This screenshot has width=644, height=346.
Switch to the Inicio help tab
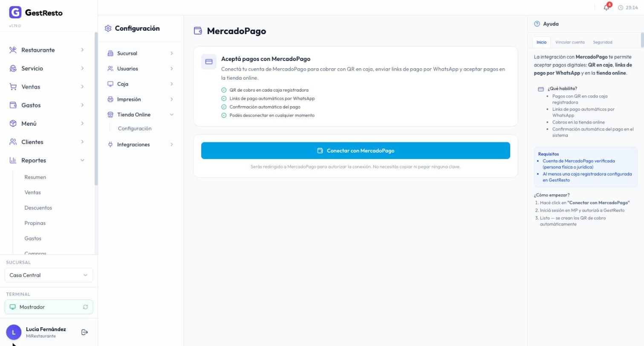542,42
